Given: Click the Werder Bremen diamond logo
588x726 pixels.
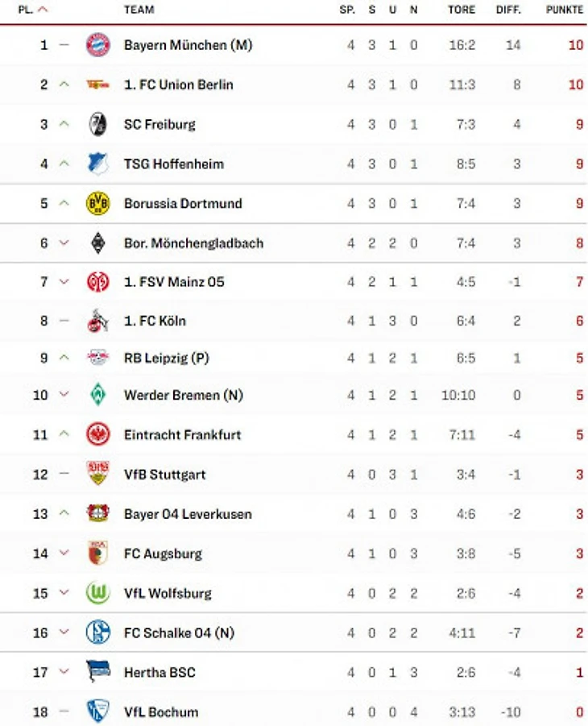Looking at the screenshot, I should pyautogui.click(x=97, y=395).
